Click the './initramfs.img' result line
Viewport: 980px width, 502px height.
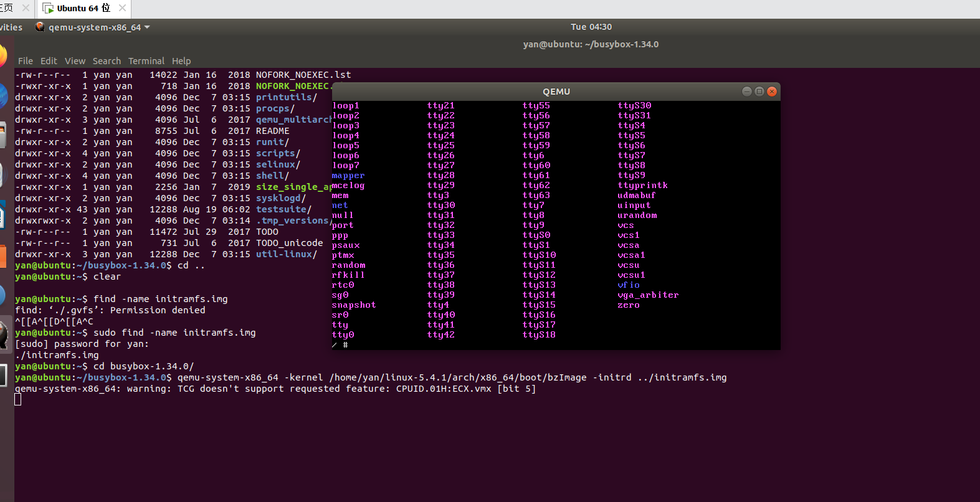pyautogui.click(x=57, y=355)
